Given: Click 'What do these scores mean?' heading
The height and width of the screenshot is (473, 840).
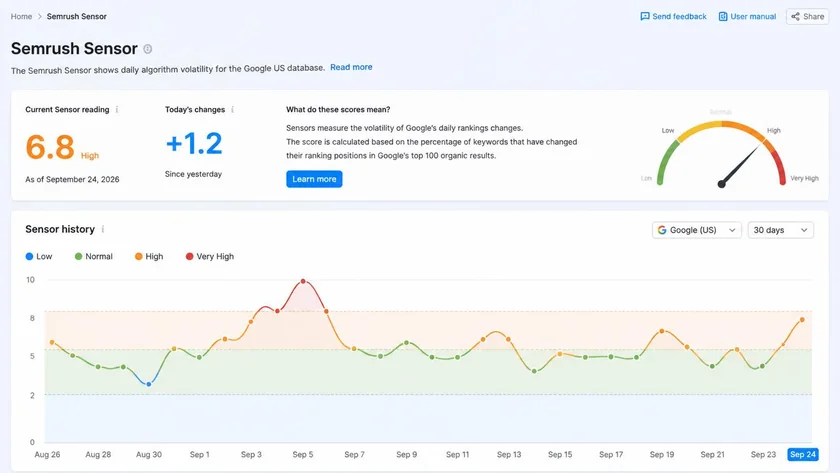Looking at the screenshot, I should click(x=338, y=109).
